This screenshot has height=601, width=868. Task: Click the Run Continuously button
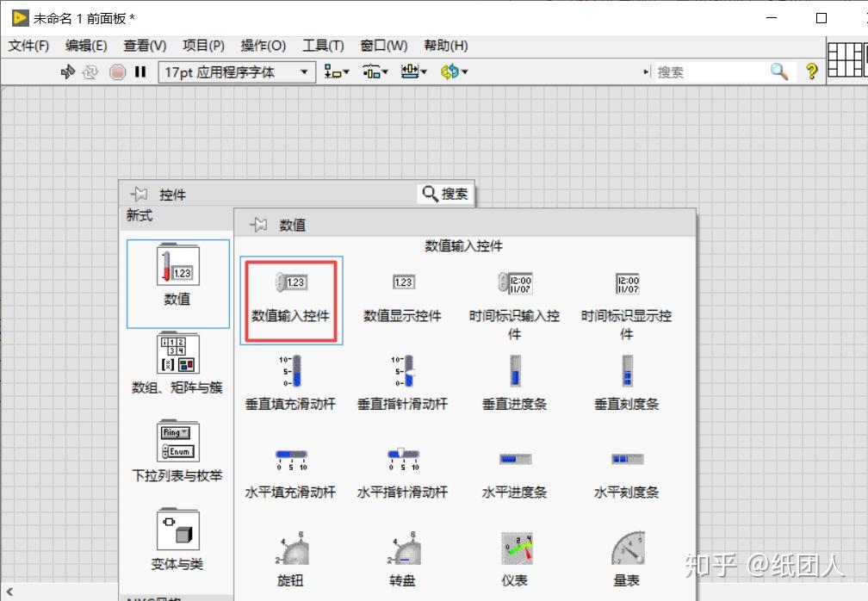coord(90,72)
